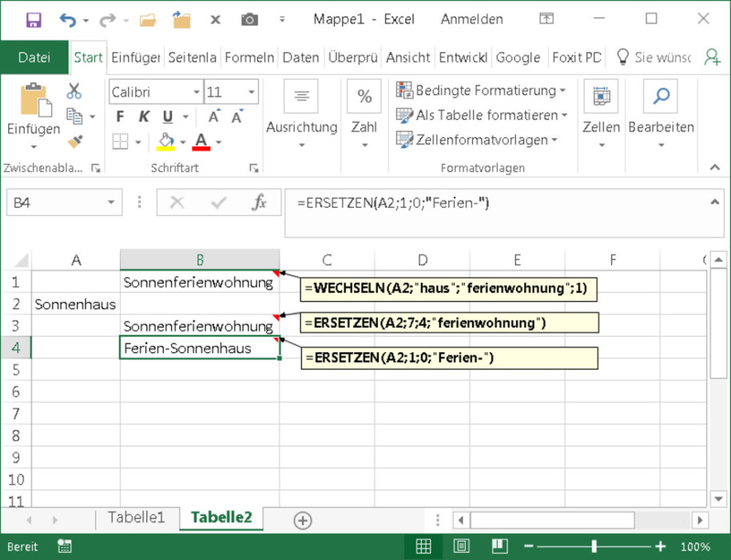Viewport: 731px width, 560px height.
Task: Click the 100% zoom level button
Action: 695,546
